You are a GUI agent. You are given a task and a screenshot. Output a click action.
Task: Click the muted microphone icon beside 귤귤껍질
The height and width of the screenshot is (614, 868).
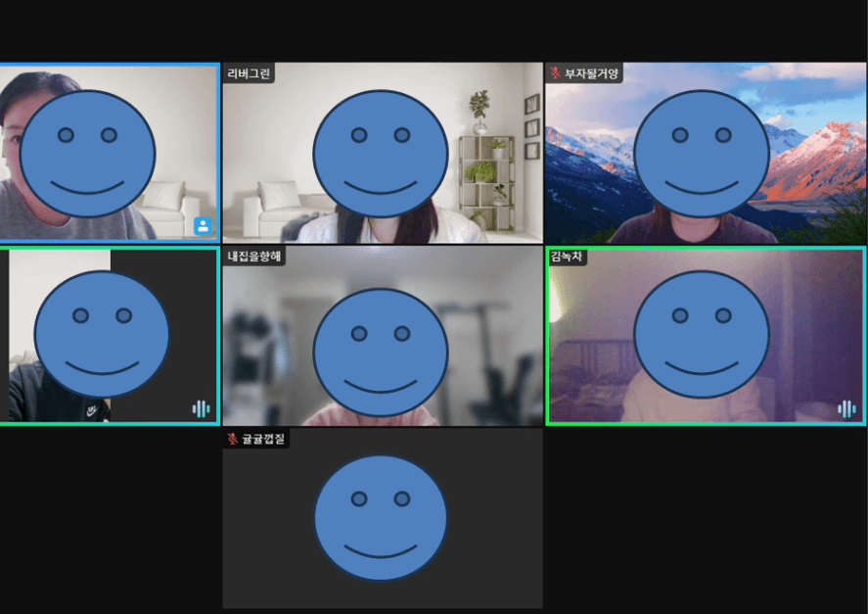[233, 439]
